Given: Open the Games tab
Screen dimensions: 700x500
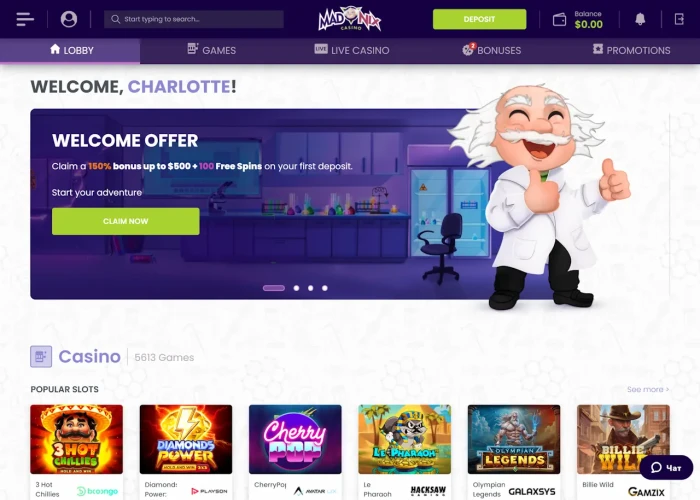Looking at the screenshot, I should point(212,50).
